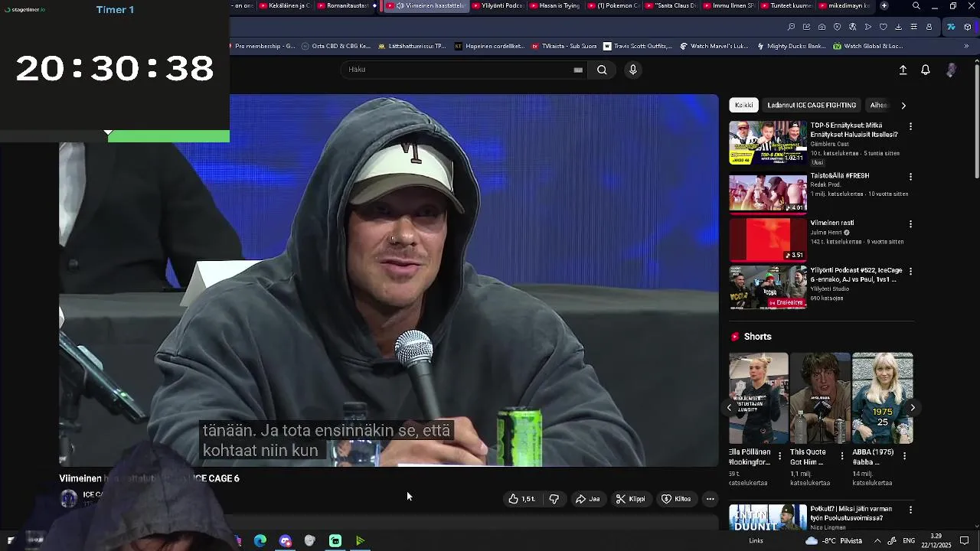The image size is (980, 551).
Task: Open the This Quote Got Him Short
Action: pos(820,398)
